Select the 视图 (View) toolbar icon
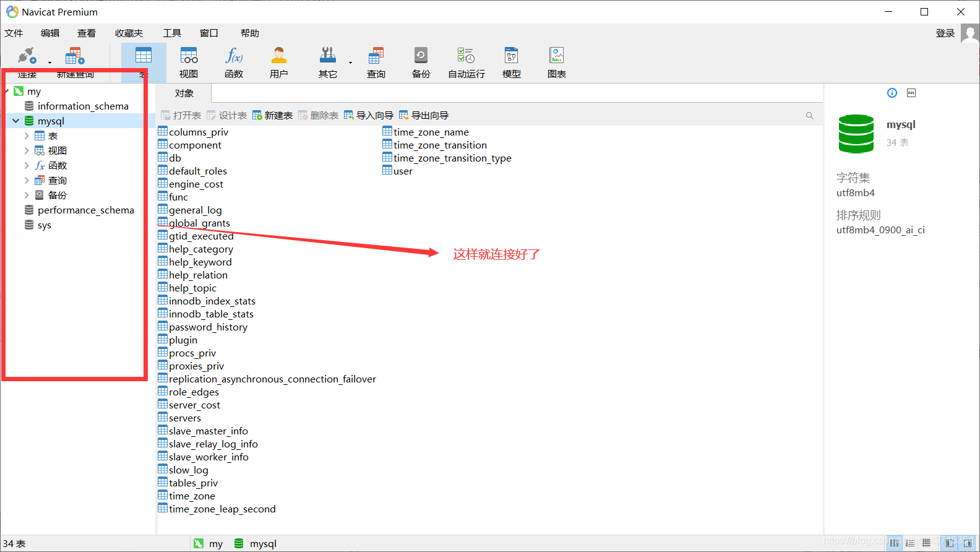This screenshot has width=980, height=552. (x=189, y=56)
